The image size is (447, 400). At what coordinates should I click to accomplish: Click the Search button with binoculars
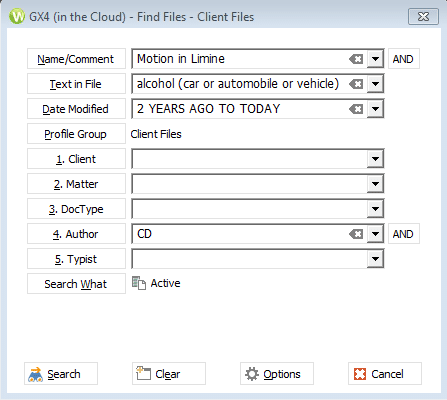tap(61, 374)
